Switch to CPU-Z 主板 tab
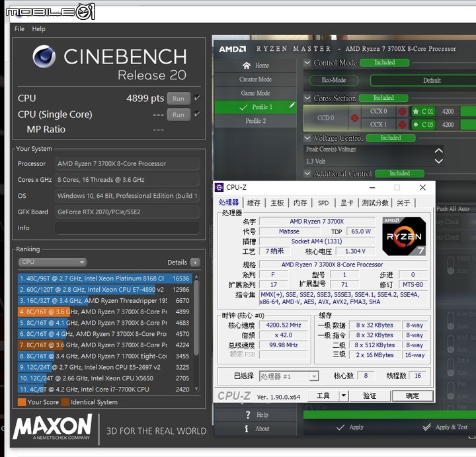 click(x=277, y=203)
